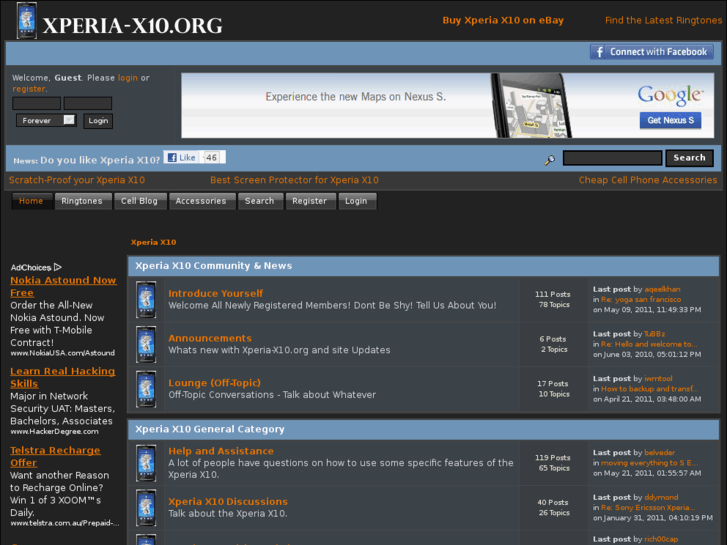Click the XPERIA-X10.ORG site title
The height and width of the screenshot is (545, 727).
[x=133, y=26]
